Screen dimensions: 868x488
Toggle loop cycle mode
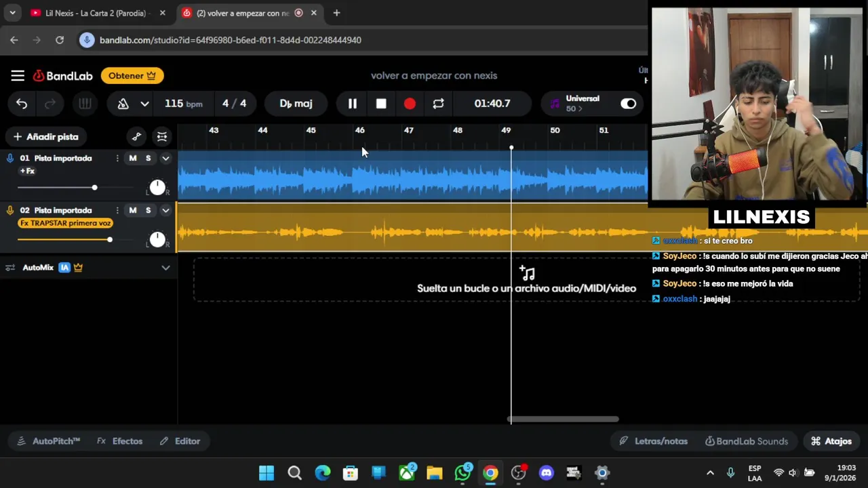point(439,104)
